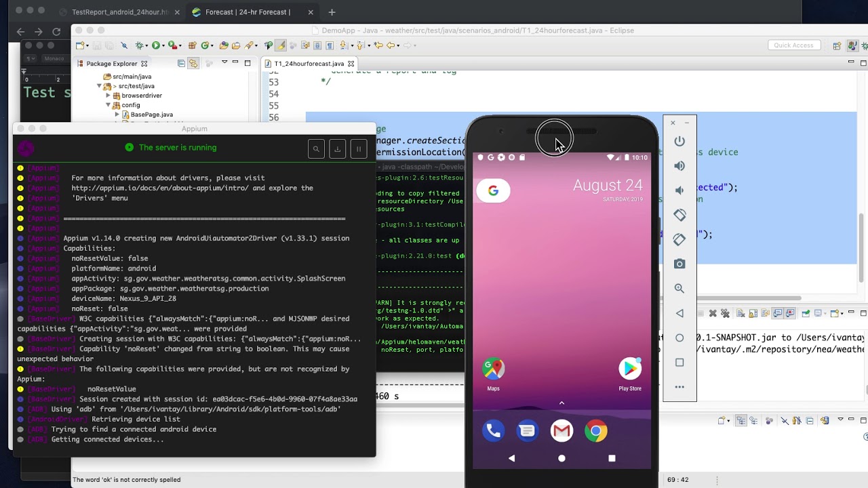Image resolution: width=868 pixels, height=488 pixels.
Task: Search Appium server logs
Action: 316,149
